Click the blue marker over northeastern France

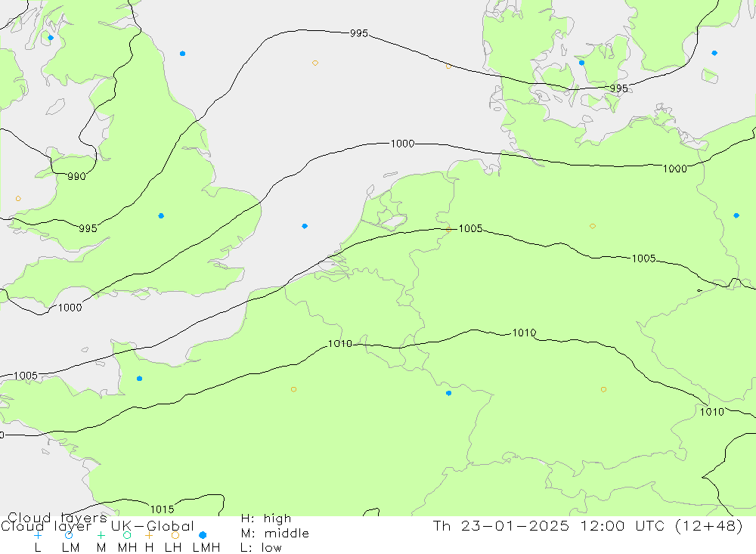tap(449, 394)
